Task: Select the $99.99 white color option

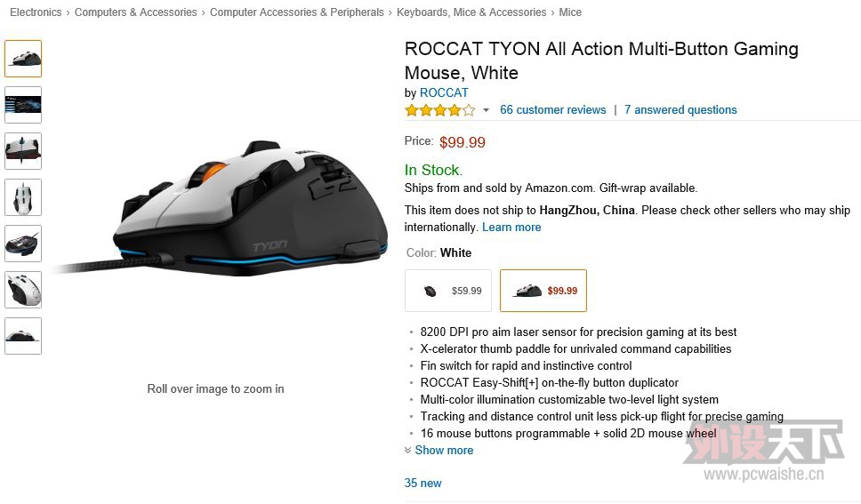Action: pos(543,291)
